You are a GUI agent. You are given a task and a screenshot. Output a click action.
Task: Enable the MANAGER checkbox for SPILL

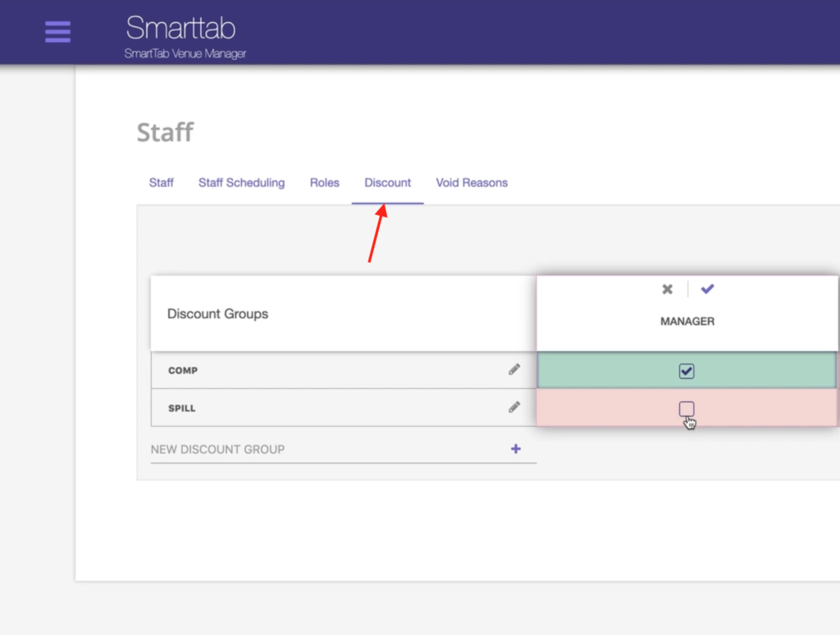click(686, 408)
